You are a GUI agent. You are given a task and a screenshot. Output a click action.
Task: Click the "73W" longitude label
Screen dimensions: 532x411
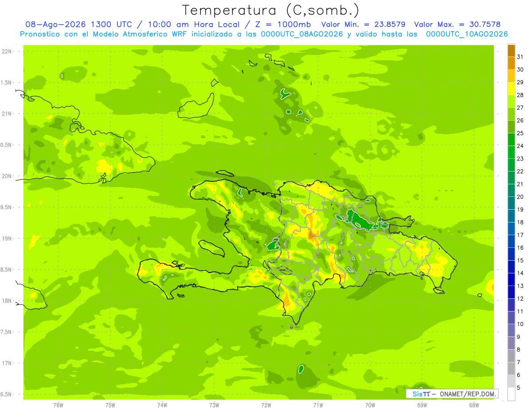(x=214, y=405)
